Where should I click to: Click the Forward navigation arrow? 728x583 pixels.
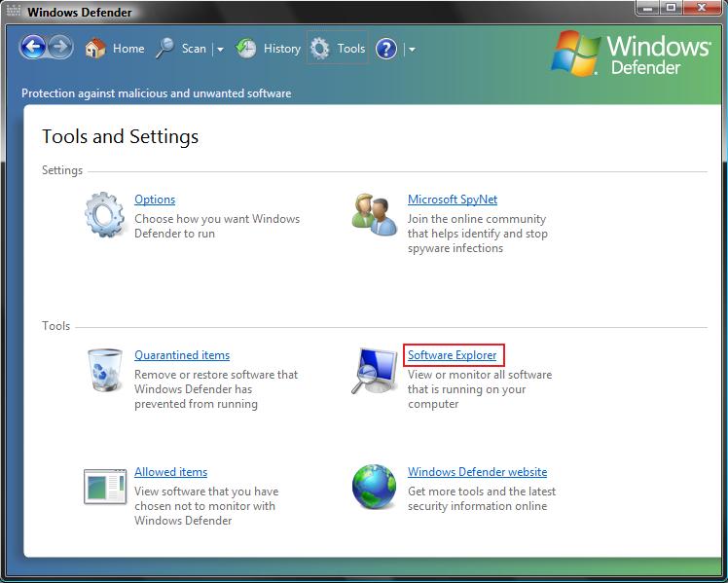[x=60, y=48]
